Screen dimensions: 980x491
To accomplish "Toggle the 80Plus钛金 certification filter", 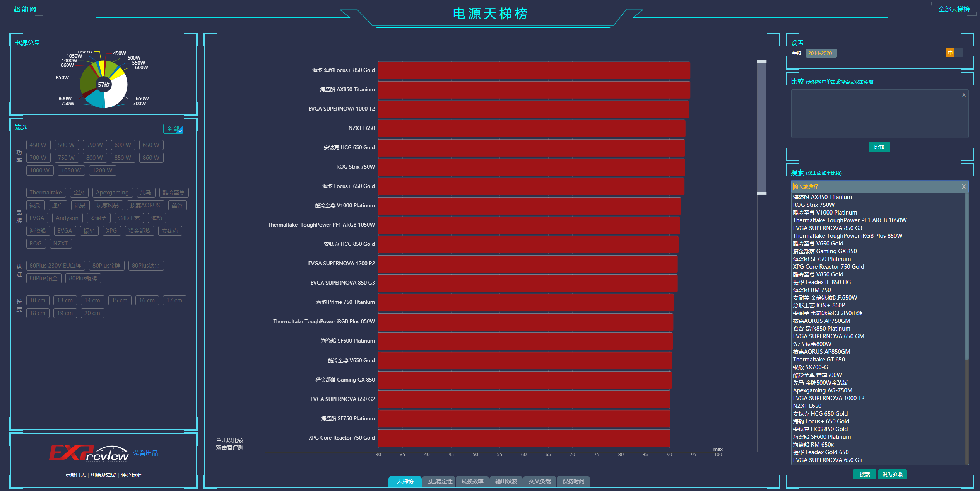I will 146,266.
